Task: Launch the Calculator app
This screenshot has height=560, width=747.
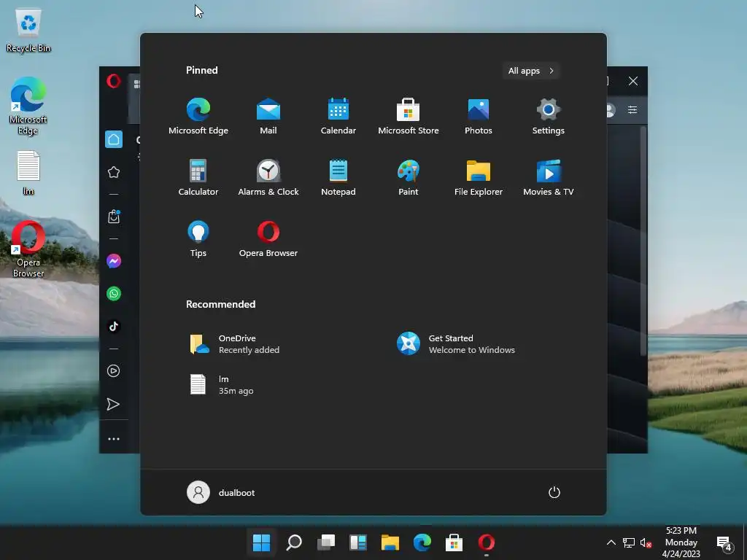Action: pos(198,178)
